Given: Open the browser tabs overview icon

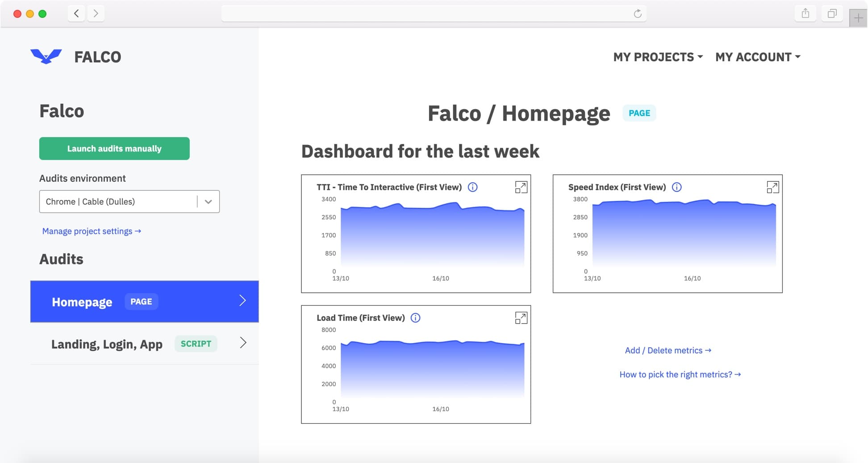Looking at the screenshot, I should (x=832, y=13).
